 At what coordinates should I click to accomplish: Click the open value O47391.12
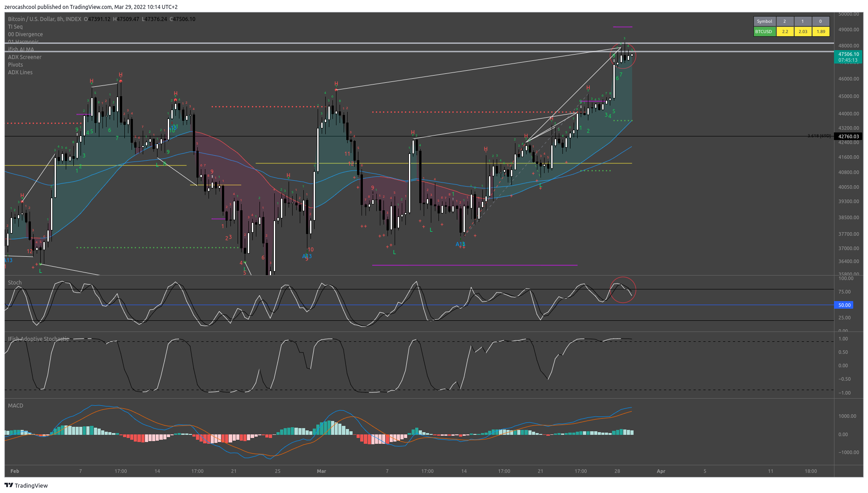(x=97, y=19)
